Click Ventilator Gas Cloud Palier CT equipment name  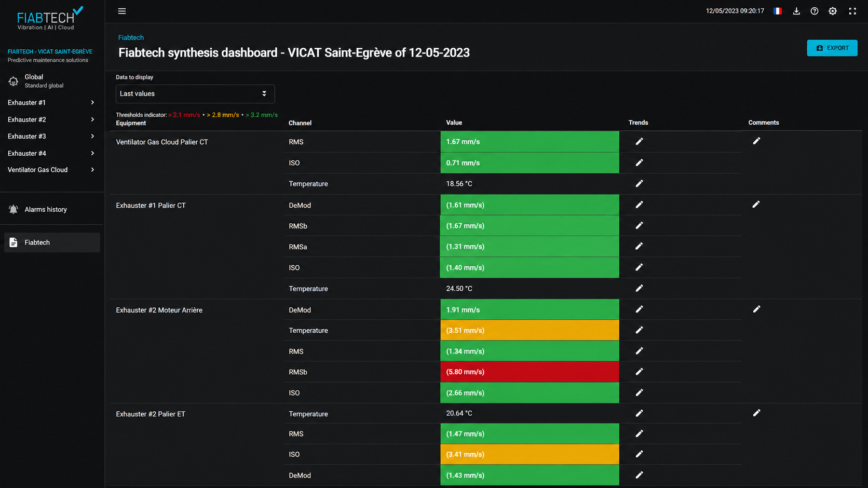point(161,142)
